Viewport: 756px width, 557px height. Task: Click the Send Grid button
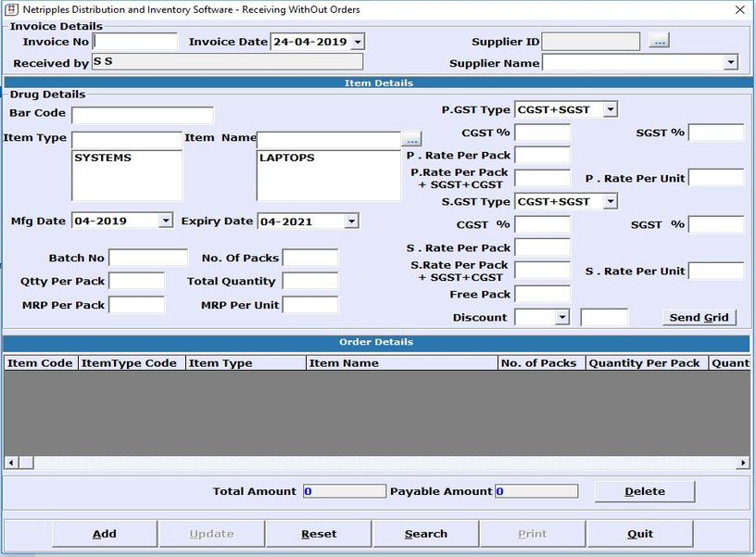699,317
